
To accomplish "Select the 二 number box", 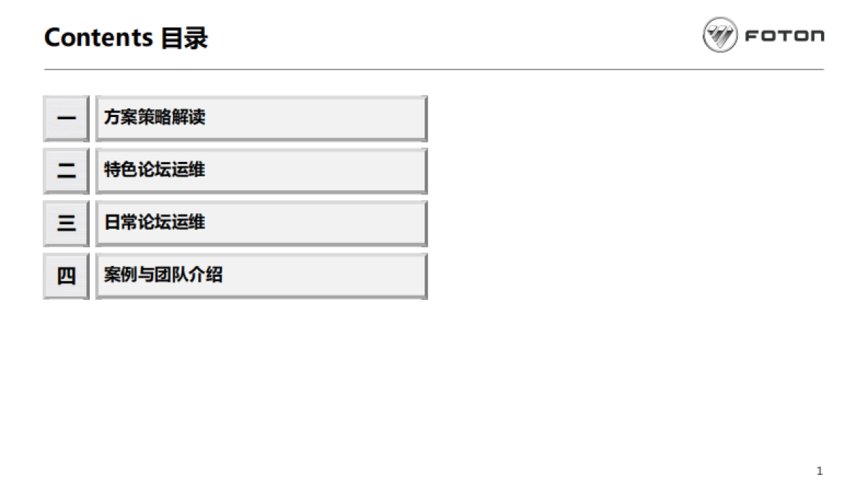I will point(66,171).
